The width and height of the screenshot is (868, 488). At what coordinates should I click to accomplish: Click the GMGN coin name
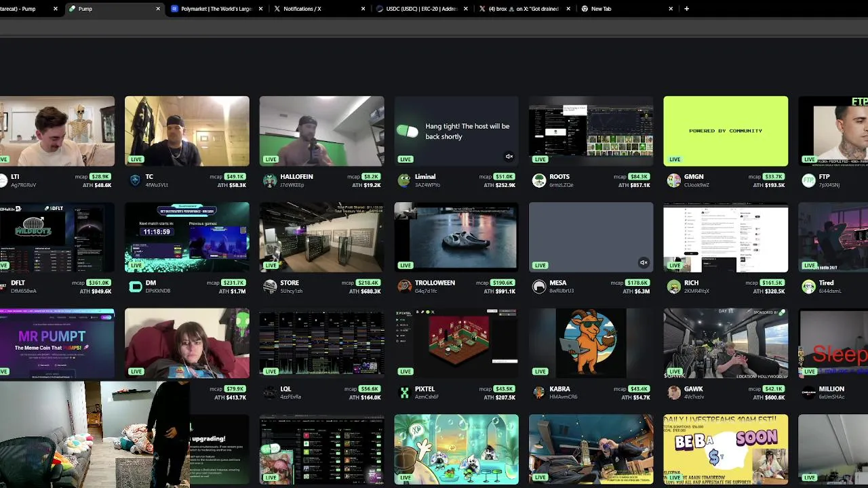pos(694,177)
